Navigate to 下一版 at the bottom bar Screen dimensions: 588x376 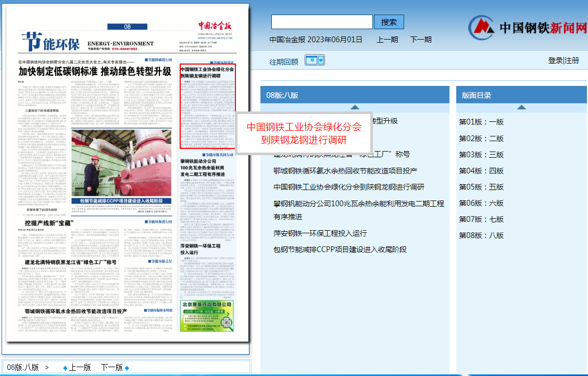click(112, 366)
